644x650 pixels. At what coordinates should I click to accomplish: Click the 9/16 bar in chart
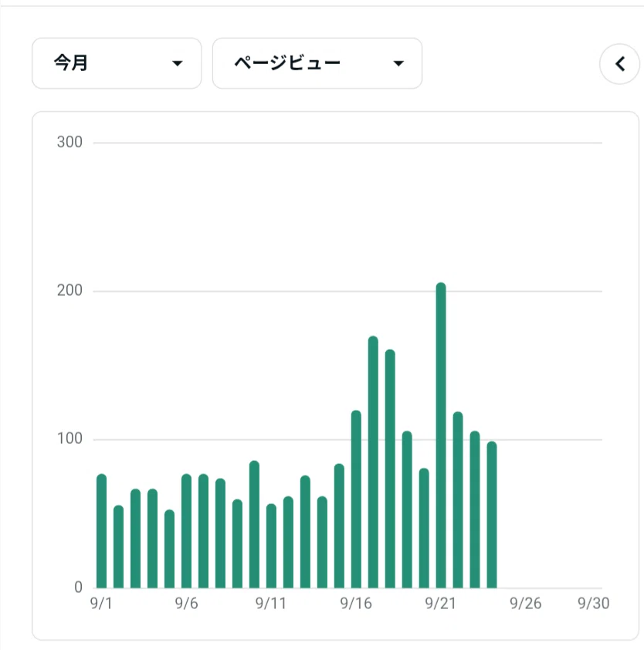point(356,499)
